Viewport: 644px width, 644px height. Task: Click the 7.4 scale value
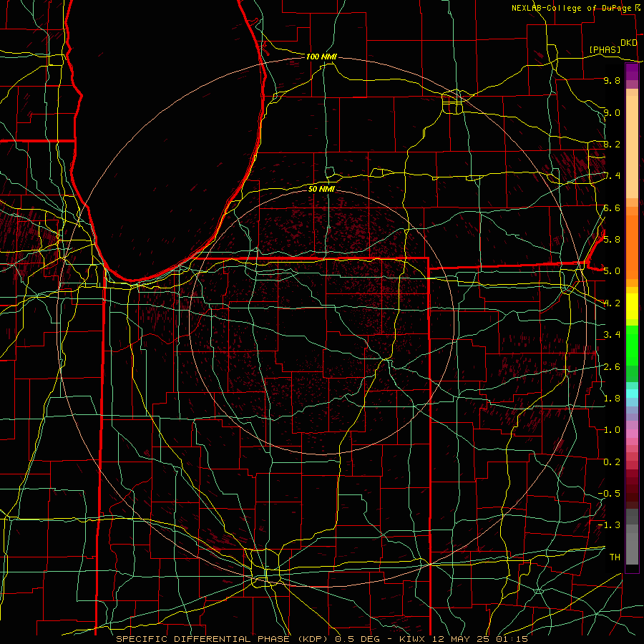(612, 176)
